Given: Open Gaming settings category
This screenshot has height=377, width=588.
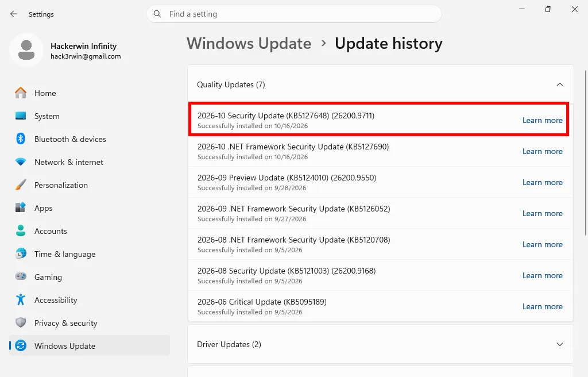Looking at the screenshot, I should click(89, 277).
